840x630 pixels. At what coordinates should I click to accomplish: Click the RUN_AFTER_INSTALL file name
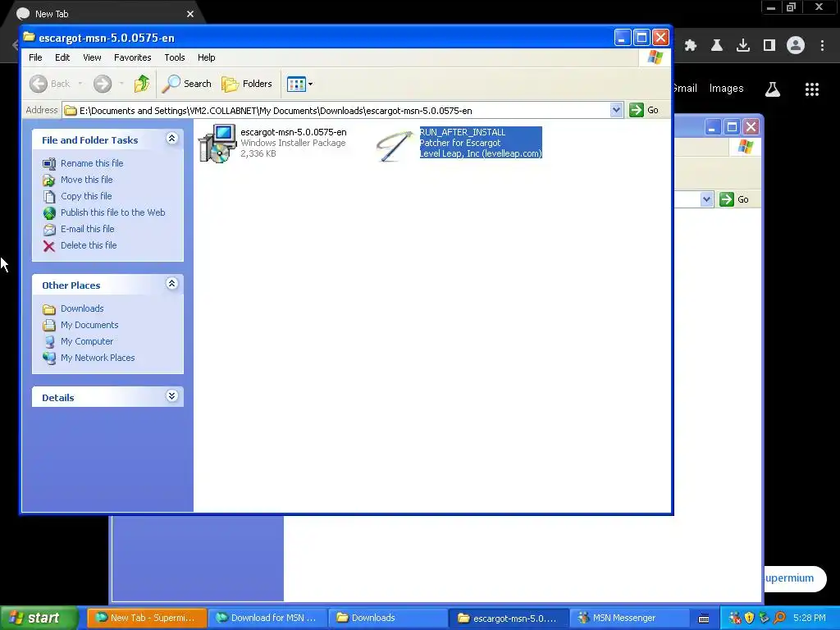(x=463, y=132)
